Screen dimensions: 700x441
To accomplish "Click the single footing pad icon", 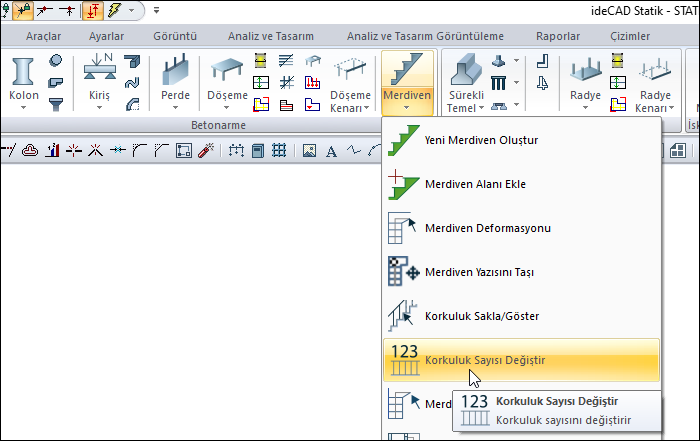I will click(x=498, y=61).
